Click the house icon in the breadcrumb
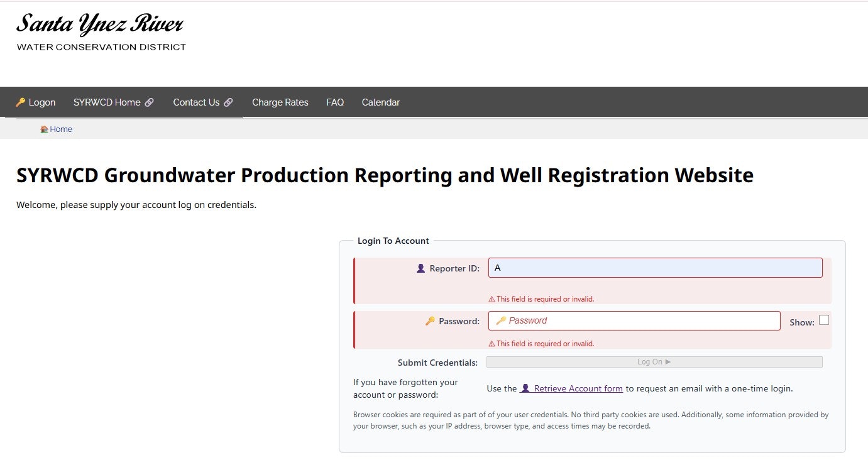The height and width of the screenshot is (470, 868). [44, 129]
